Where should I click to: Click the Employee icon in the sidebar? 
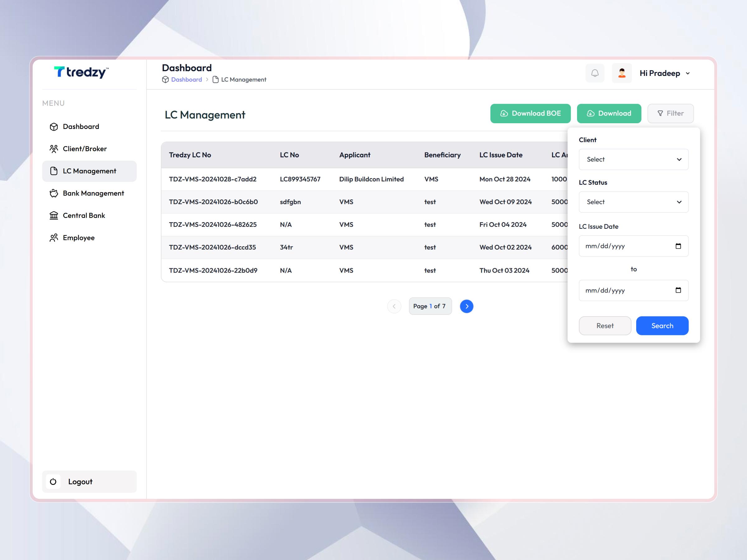tap(54, 238)
